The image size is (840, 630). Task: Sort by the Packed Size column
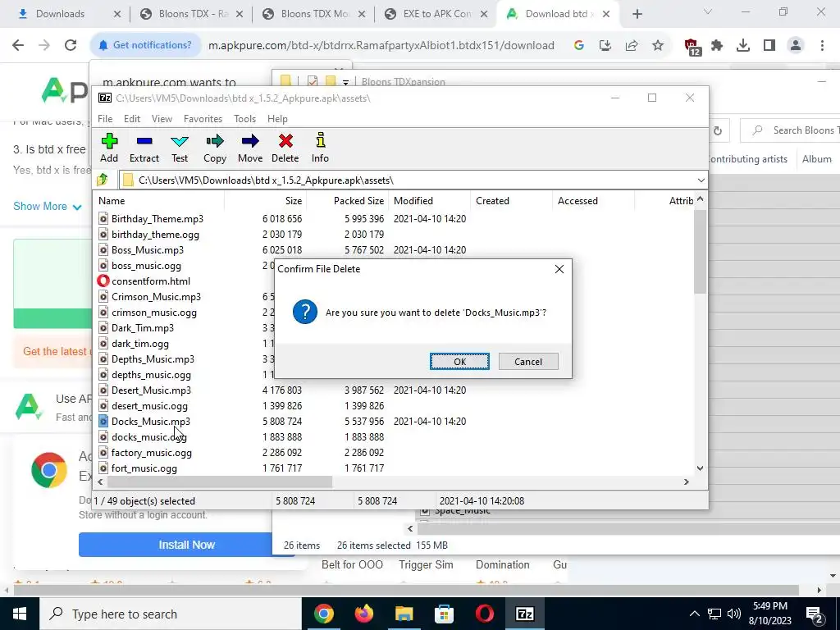click(x=348, y=201)
